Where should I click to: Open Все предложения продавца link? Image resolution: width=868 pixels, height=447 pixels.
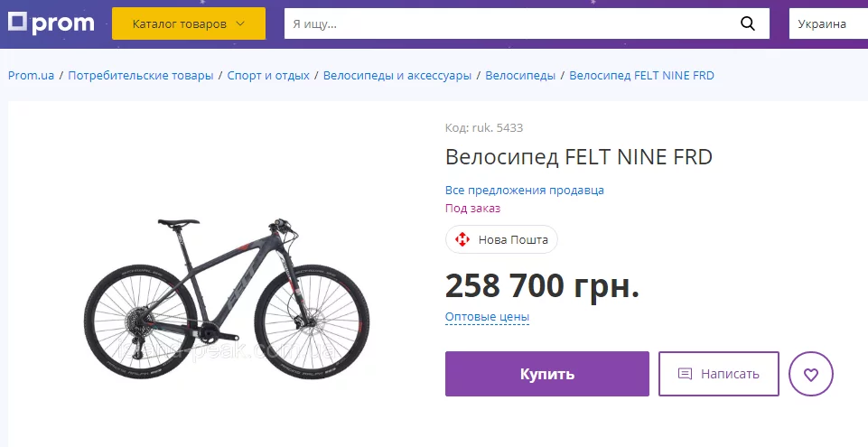[524, 191]
